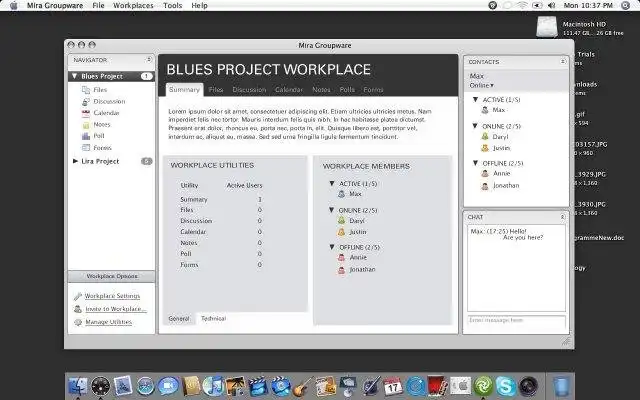This screenshot has height=400, width=640.
Task: Click the Invite to Workplace link
Action: (116, 309)
